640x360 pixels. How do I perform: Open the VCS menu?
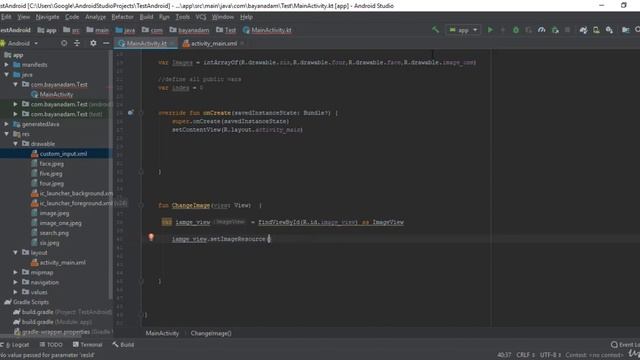point(201,17)
